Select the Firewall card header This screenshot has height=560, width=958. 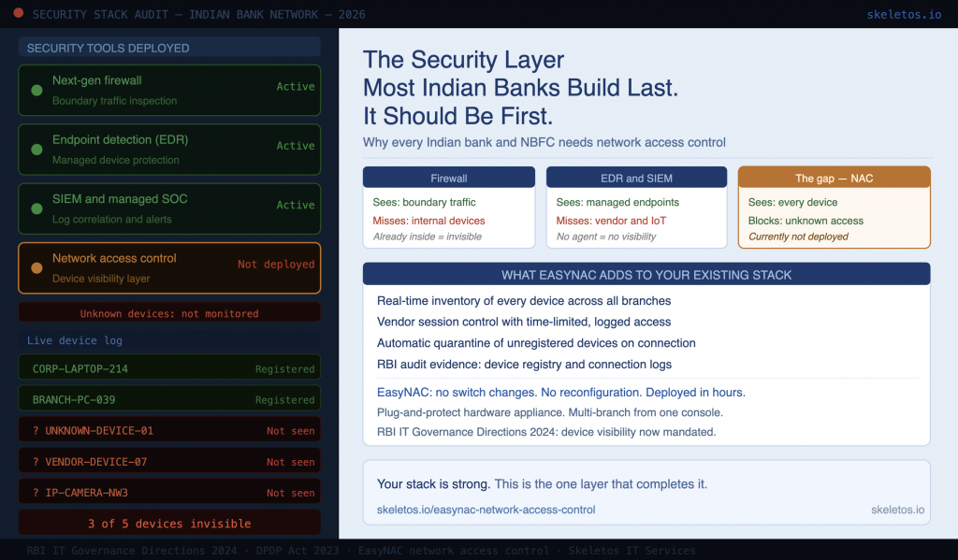[448, 178]
